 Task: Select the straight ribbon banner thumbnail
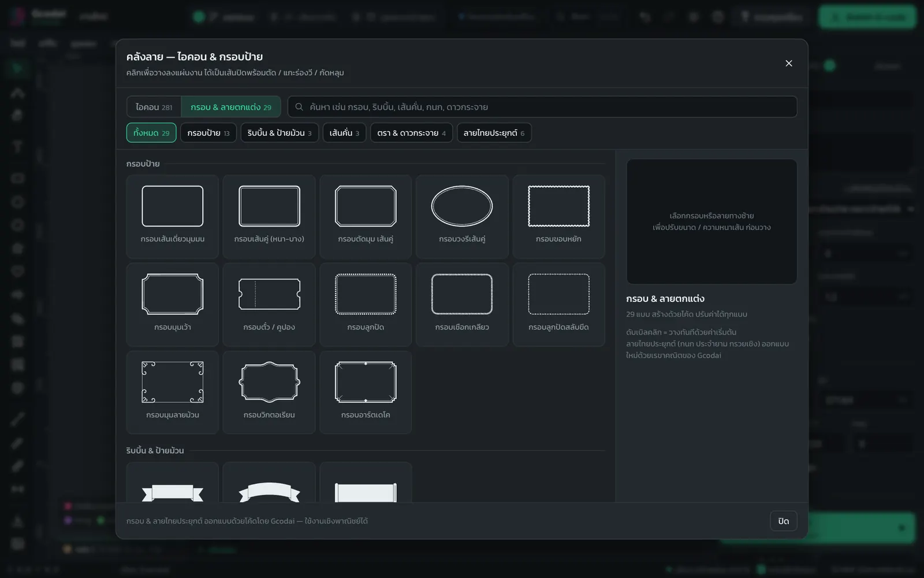[172, 483]
